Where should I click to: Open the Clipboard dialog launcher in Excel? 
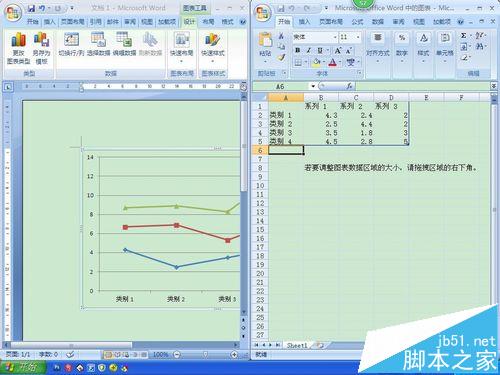(284, 72)
